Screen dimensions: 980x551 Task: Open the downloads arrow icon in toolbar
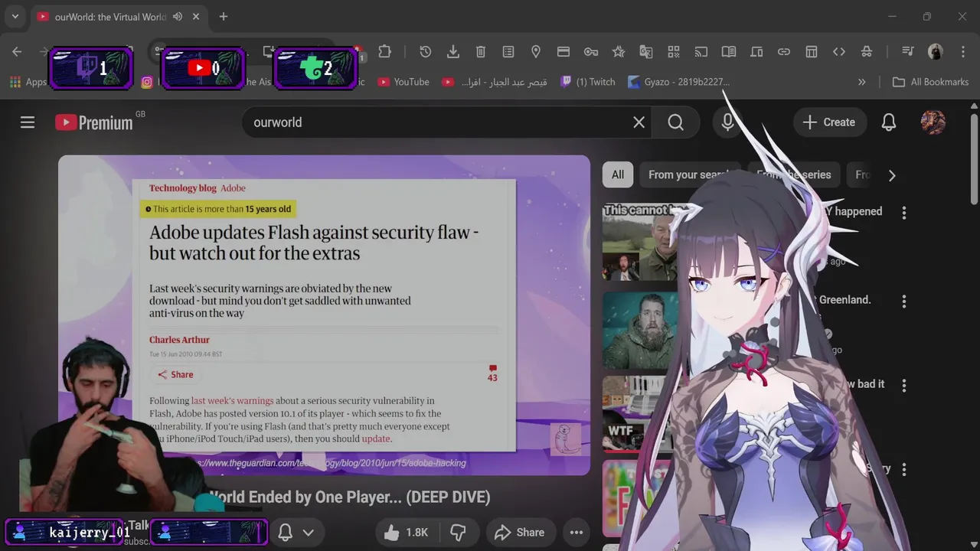tap(453, 51)
